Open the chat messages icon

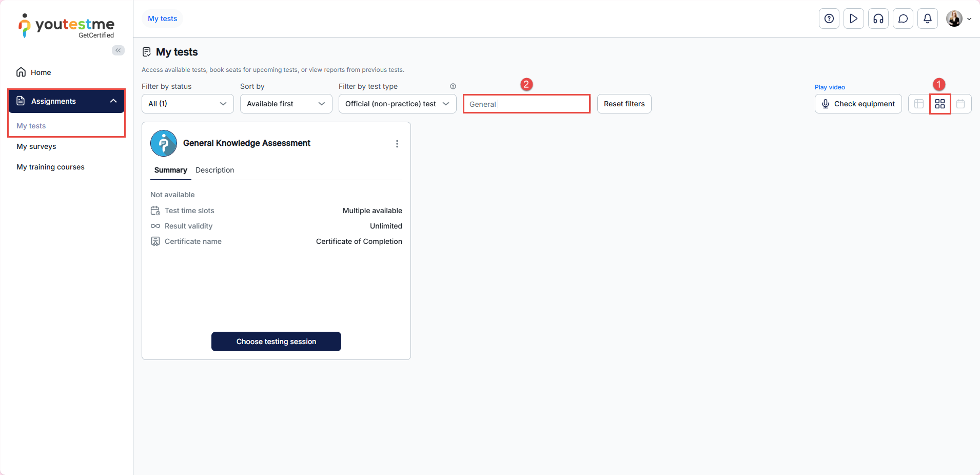tap(903, 19)
